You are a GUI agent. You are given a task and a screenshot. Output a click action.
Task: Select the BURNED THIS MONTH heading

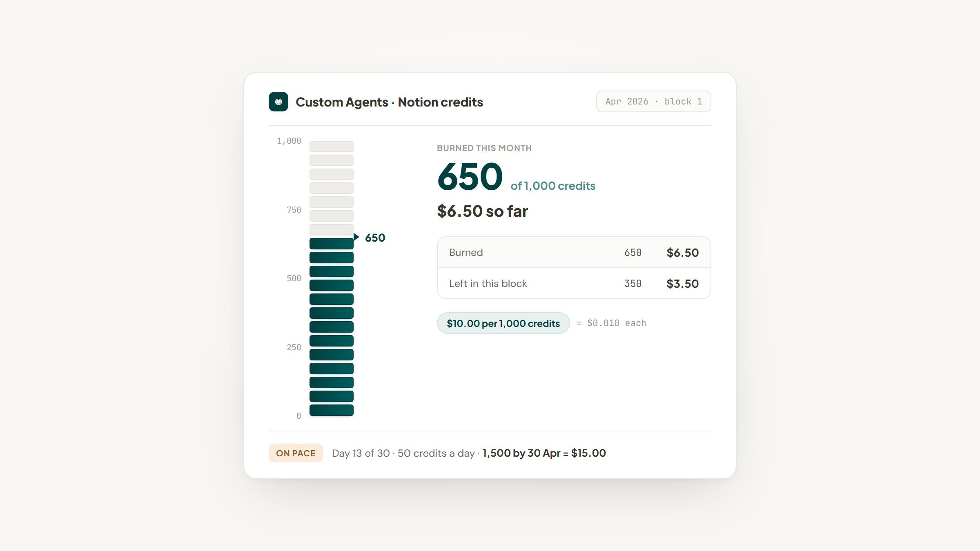click(484, 148)
